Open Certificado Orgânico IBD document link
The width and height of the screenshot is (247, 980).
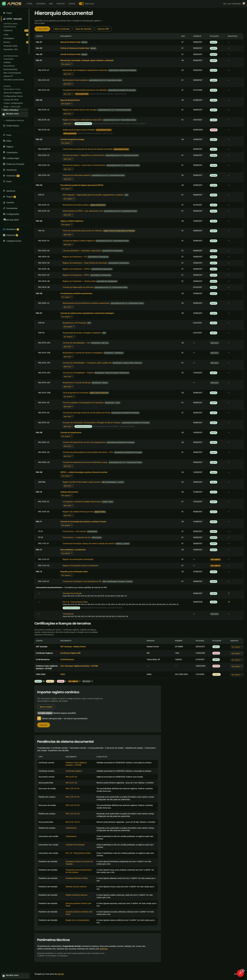point(70,653)
